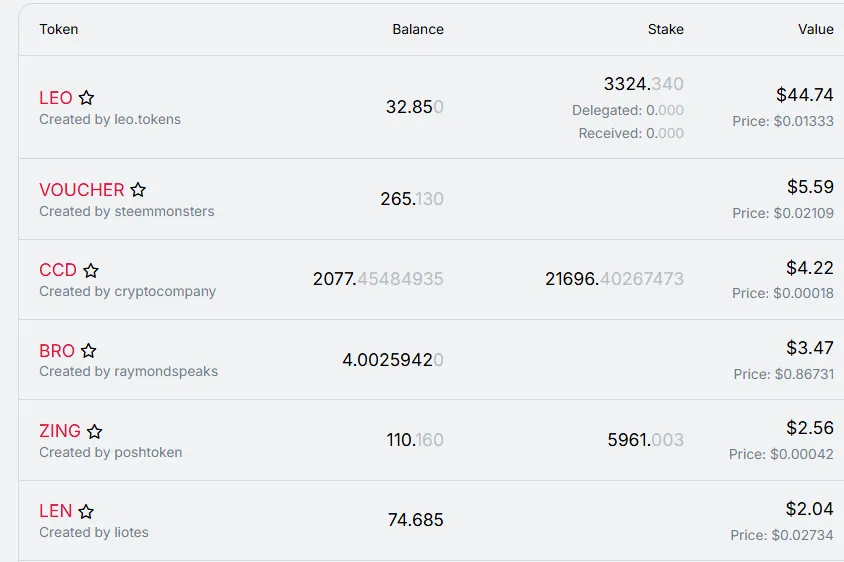844x562 pixels.
Task: Select ZING value $2.56
Action: point(810,428)
